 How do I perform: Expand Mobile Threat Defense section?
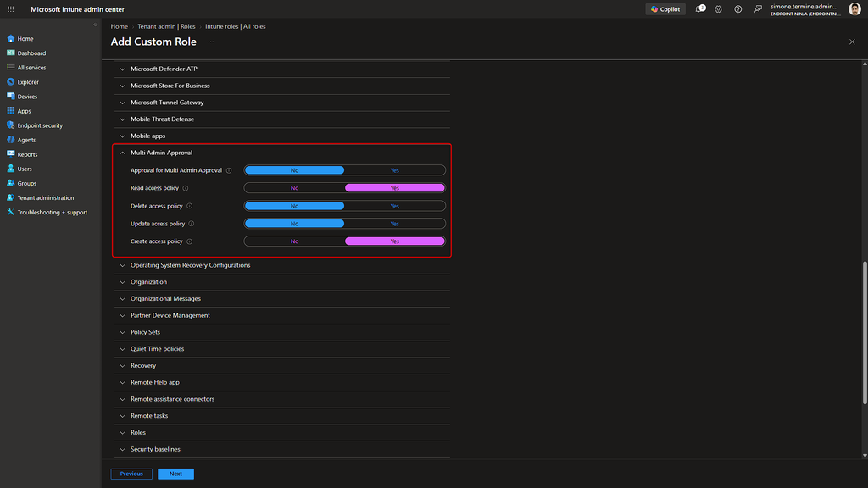pyautogui.click(x=281, y=119)
